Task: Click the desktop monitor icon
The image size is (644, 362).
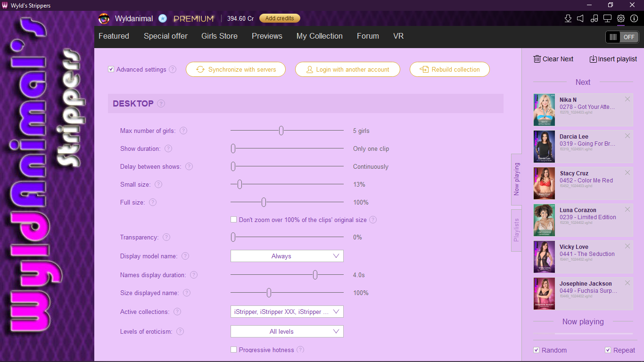Action: pyautogui.click(x=608, y=18)
